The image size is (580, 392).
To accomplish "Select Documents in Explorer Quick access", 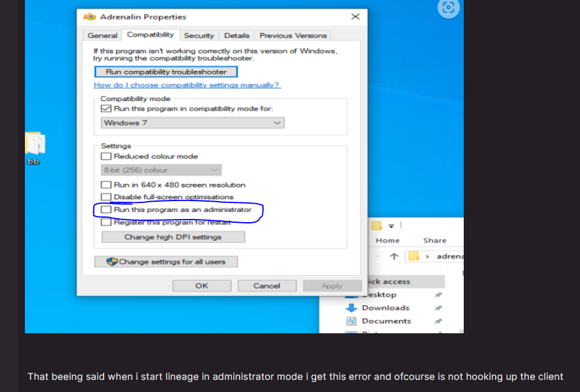I will (x=386, y=321).
